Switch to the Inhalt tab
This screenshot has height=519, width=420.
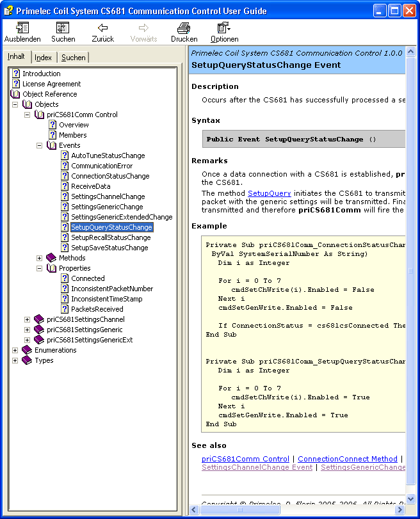pyautogui.click(x=16, y=56)
